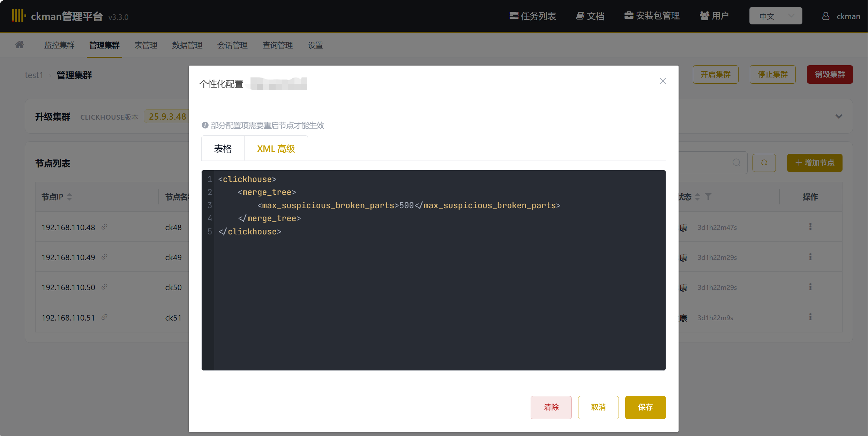Switch to 管理集群 tab
Viewport: 868px width, 436px height.
104,45
